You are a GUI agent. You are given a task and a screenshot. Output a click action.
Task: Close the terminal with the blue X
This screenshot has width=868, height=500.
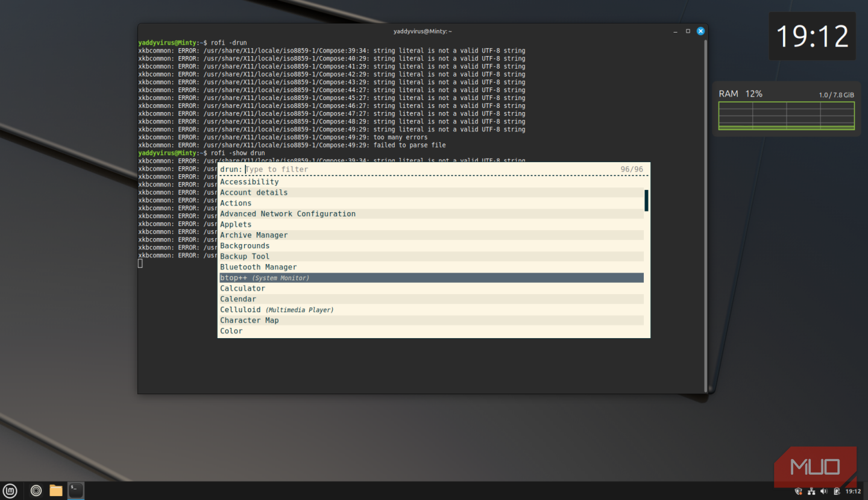(x=700, y=31)
